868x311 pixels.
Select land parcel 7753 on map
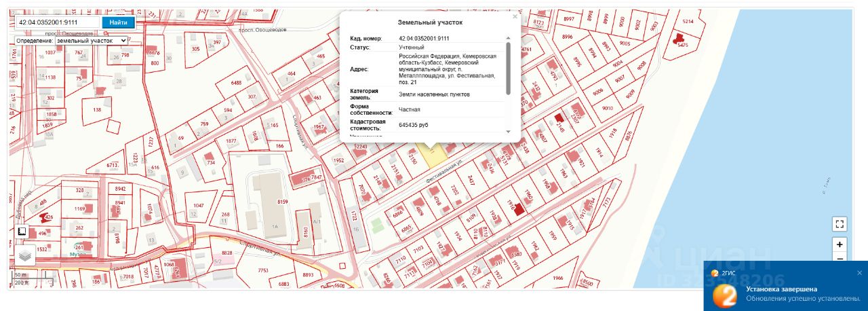[263, 270]
